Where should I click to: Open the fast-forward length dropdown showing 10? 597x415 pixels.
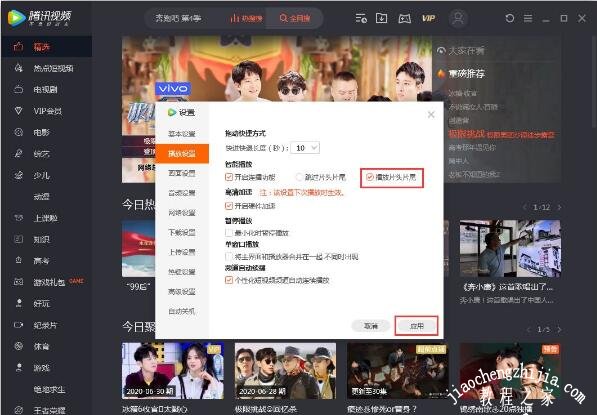click(305, 148)
